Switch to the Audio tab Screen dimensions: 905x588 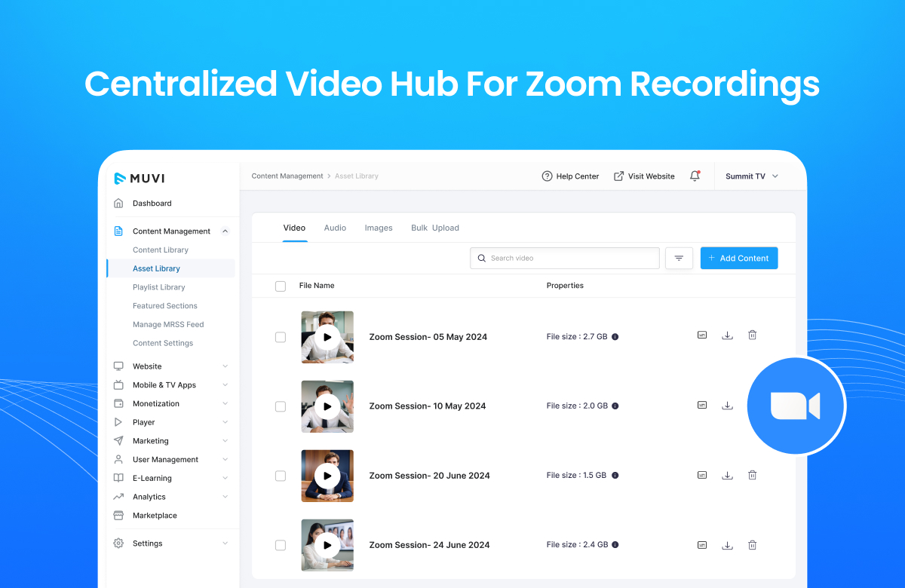click(335, 228)
